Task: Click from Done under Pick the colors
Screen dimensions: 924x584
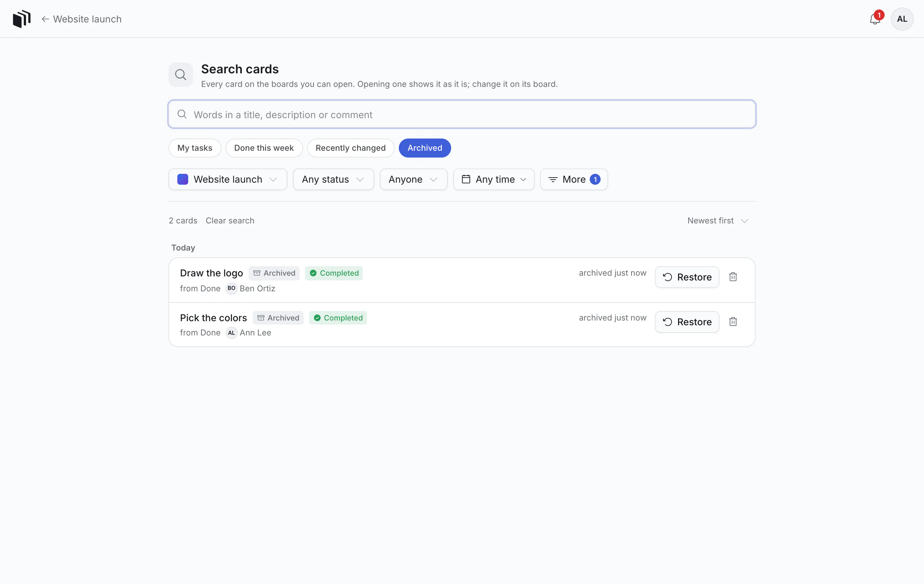Action: coord(200,332)
